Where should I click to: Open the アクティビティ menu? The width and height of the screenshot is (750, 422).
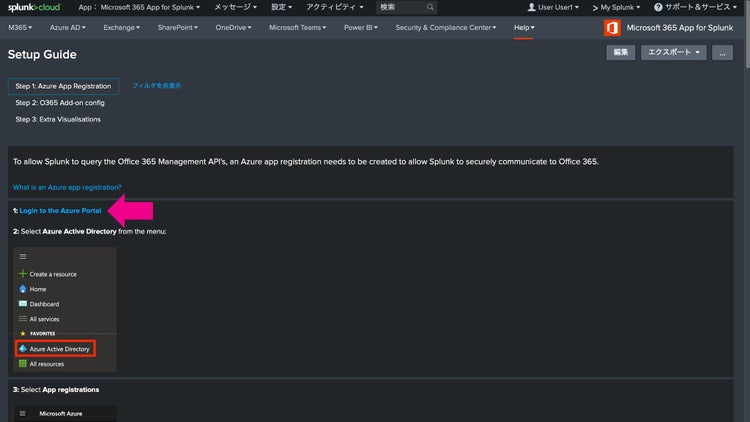tap(334, 7)
